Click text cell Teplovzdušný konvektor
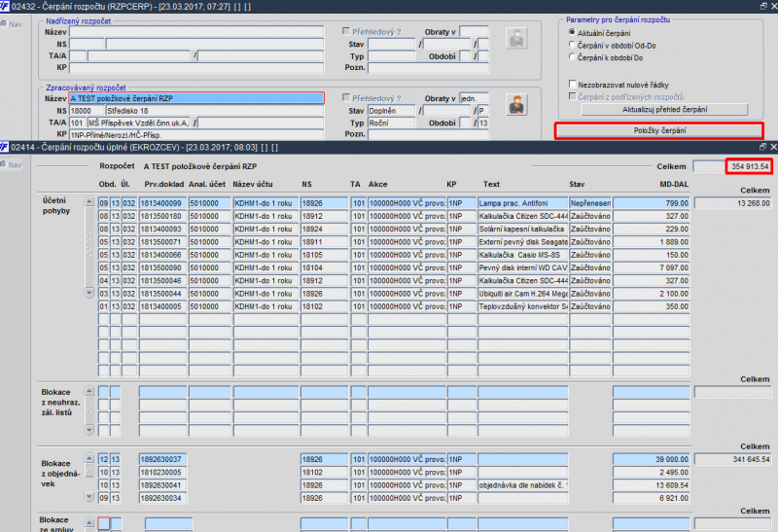This screenshot has height=532, width=778. [523, 306]
